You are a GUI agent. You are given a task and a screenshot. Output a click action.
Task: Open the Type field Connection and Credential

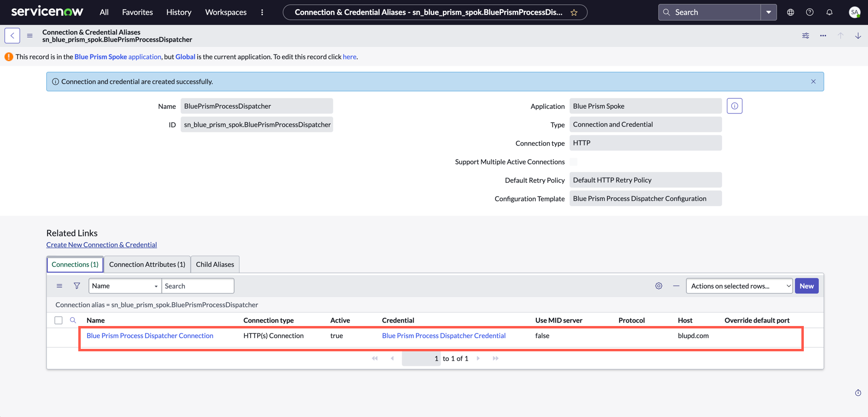(645, 125)
